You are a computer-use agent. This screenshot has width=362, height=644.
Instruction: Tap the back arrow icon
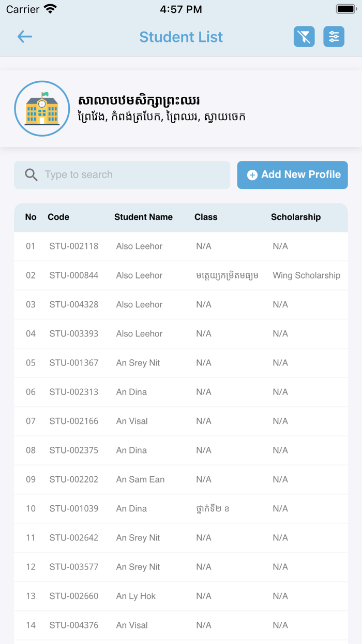pos(25,36)
